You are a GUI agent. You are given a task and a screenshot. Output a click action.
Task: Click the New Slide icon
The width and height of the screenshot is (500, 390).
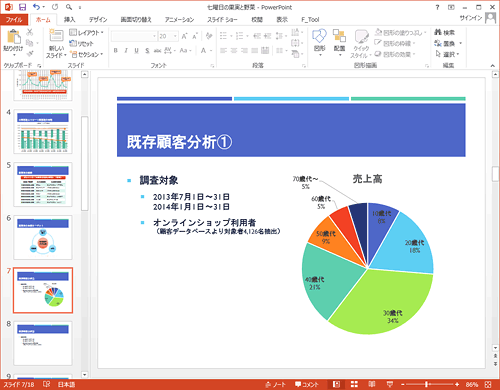click(x=56, y=36)
